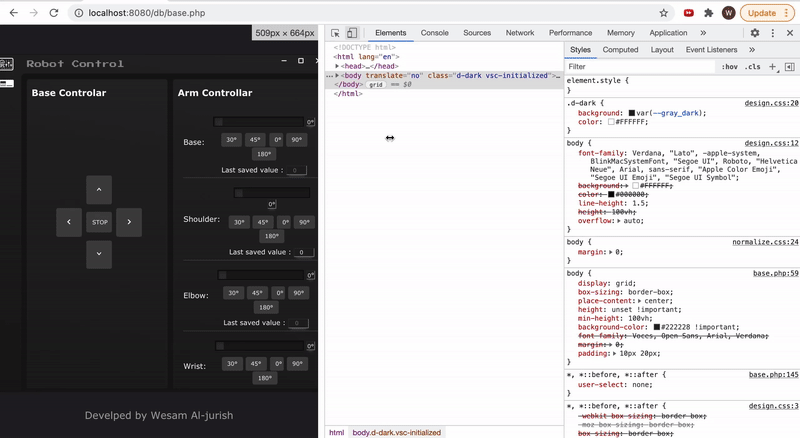Expand the body element node
The height and width of the screenshot is (438, 800).
[x=337, y=75]
